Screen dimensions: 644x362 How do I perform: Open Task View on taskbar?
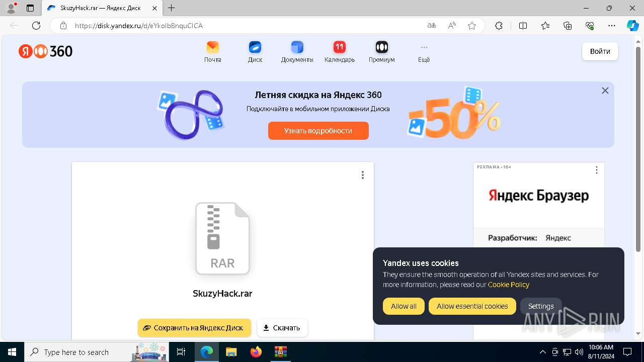[182, 352]
